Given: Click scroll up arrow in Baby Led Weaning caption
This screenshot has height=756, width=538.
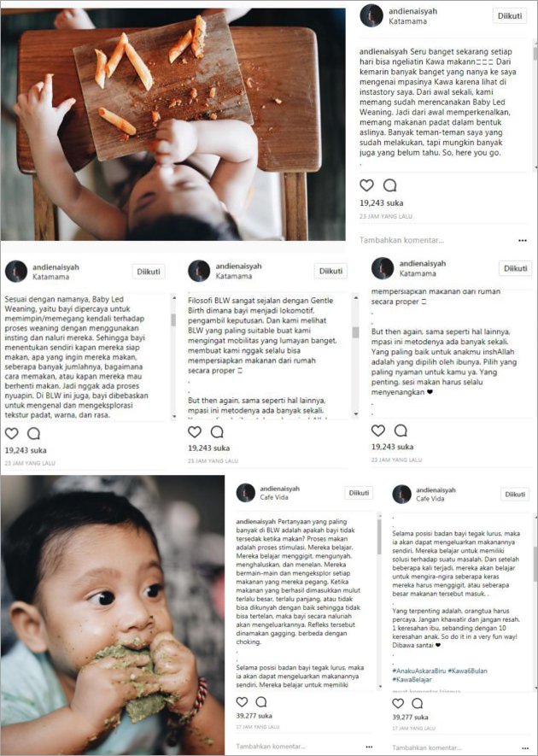Looking at the screenshot, I should click(173, 298).
